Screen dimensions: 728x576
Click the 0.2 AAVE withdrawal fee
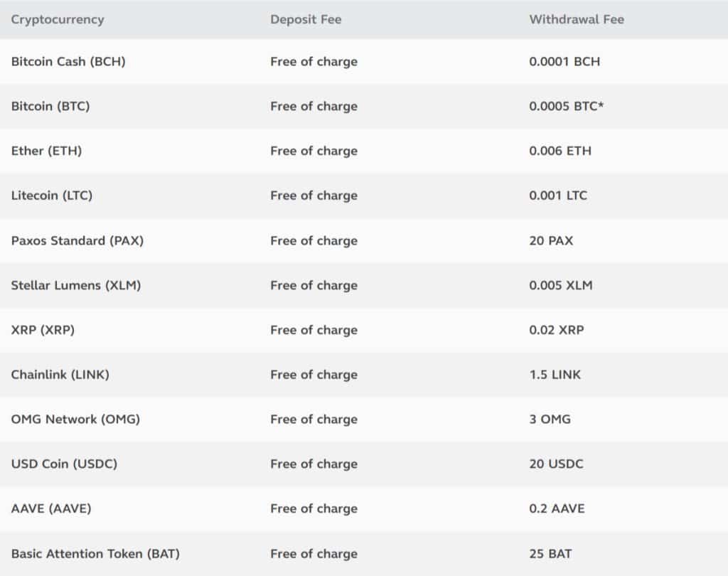click(557, 508)
